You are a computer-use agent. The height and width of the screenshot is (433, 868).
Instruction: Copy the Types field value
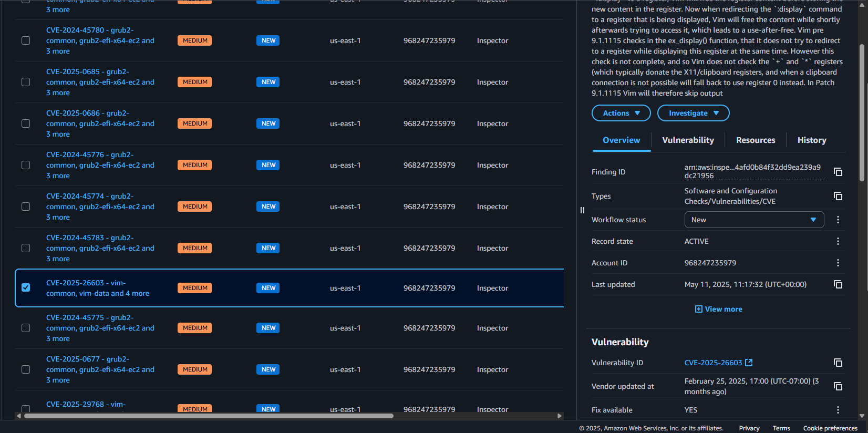(x=838, y=196)
